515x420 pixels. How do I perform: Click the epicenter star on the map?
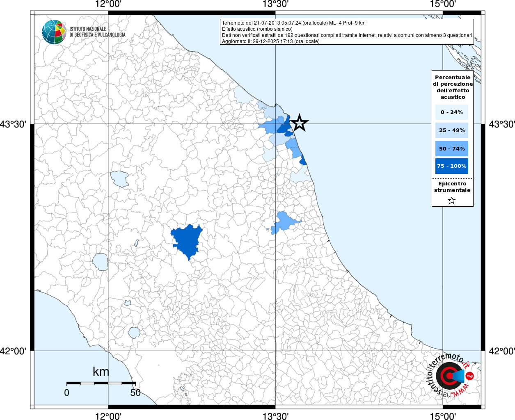point(299,123)
